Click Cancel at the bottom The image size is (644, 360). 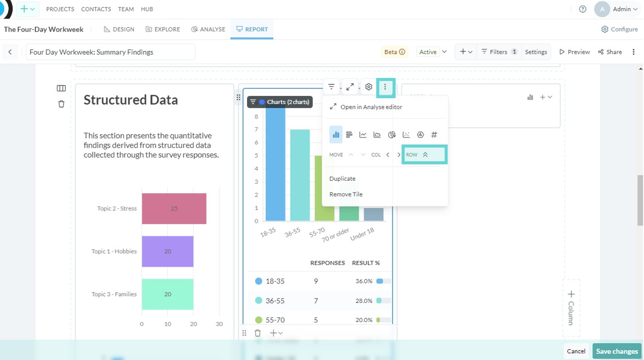point(576,351)
